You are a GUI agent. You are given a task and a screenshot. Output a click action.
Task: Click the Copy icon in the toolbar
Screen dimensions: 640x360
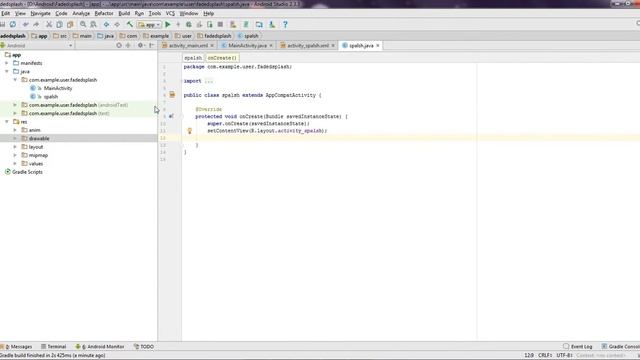click(x=60, y=24)
